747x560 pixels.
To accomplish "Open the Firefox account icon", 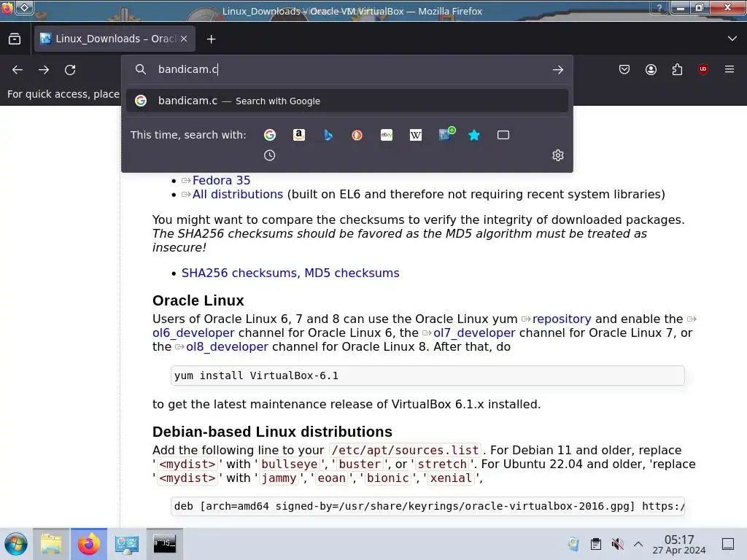I will tap(651, 69).
